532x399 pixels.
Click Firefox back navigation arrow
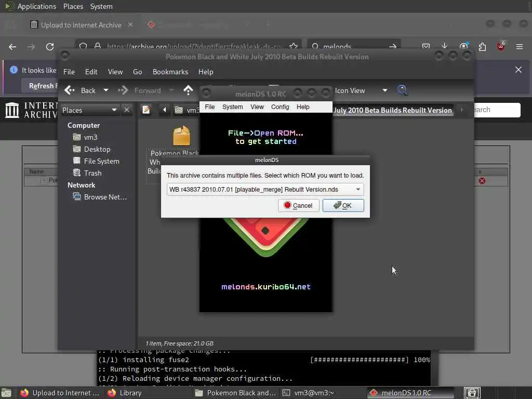point(12,47)
